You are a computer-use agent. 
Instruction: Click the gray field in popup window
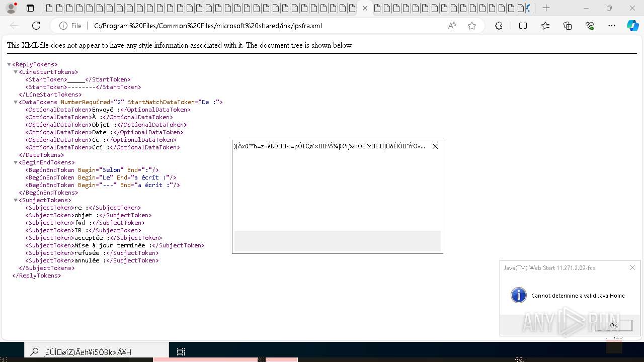pos(338,241)
